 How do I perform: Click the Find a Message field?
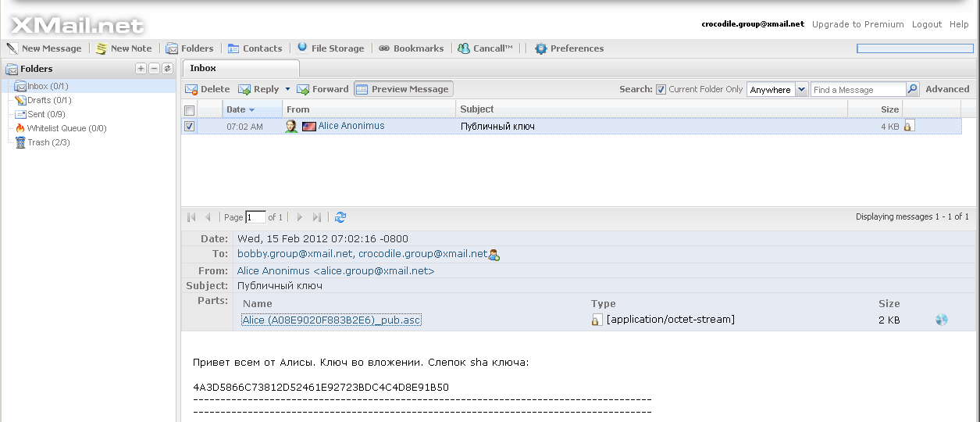click(x=858, y=89)
